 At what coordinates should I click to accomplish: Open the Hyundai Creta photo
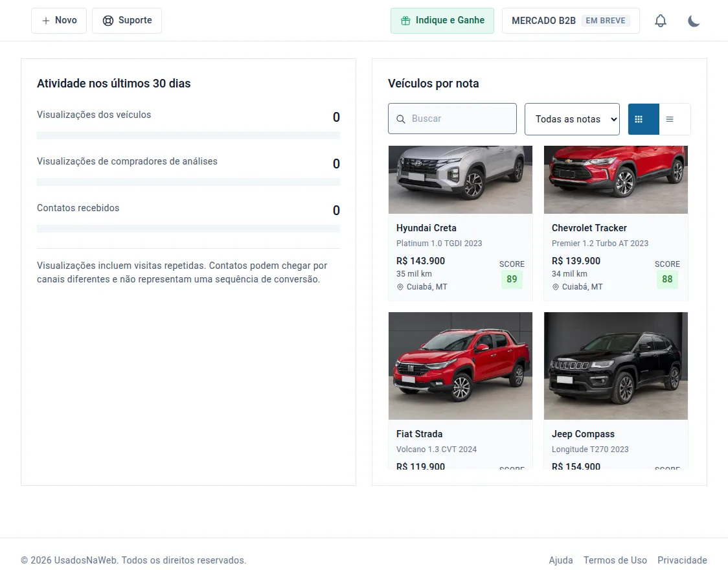click(x=461, y=179)
